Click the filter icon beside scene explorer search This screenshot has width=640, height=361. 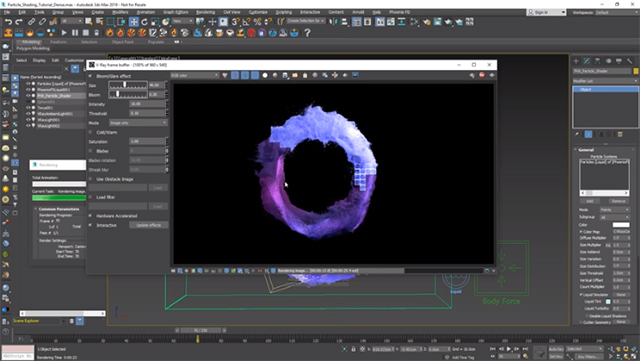click(x=75, y=69)
